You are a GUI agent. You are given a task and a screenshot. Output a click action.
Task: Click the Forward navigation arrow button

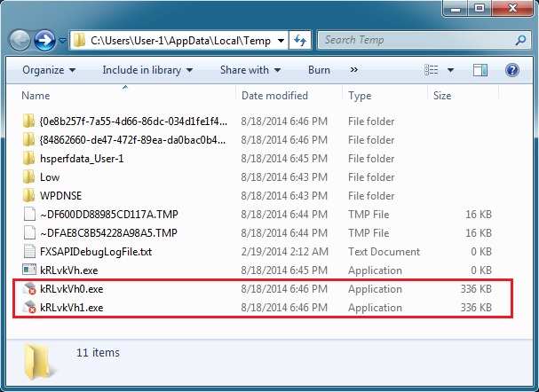[x=44, y=41]
